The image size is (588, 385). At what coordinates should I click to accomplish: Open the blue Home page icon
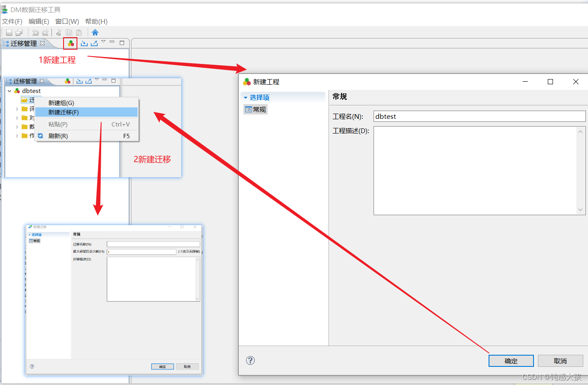click(95, 32)
